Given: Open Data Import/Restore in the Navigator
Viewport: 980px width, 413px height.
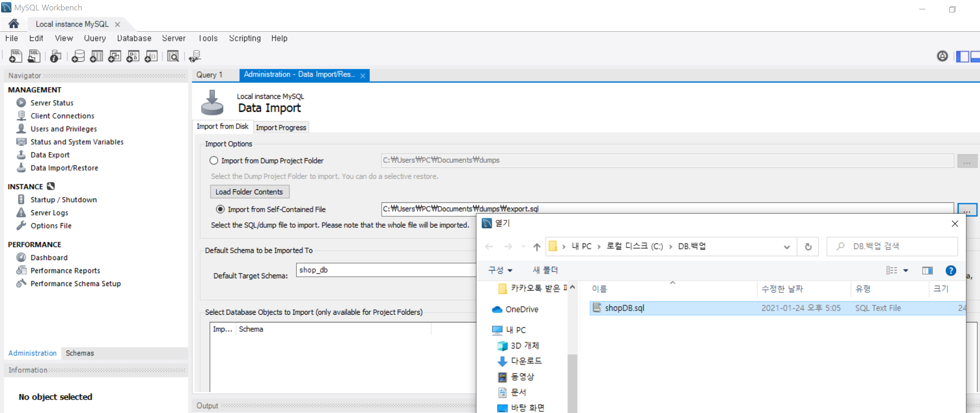Looking at the screenshot, I should (64, 168).
